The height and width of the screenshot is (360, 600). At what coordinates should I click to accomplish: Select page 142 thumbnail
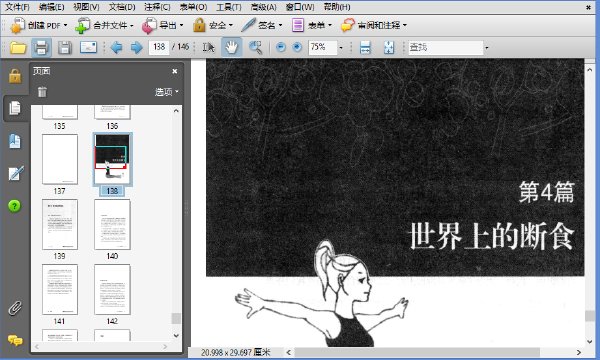click(x=112, y=289)
